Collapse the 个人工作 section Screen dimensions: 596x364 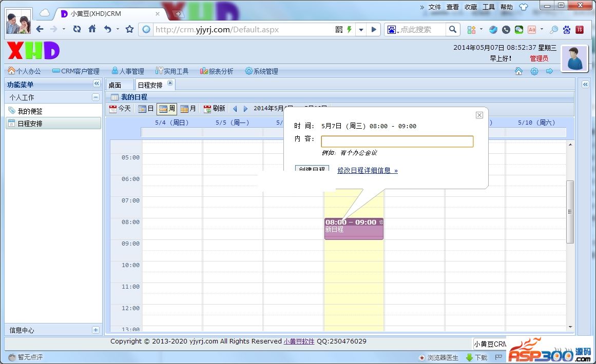95,97
